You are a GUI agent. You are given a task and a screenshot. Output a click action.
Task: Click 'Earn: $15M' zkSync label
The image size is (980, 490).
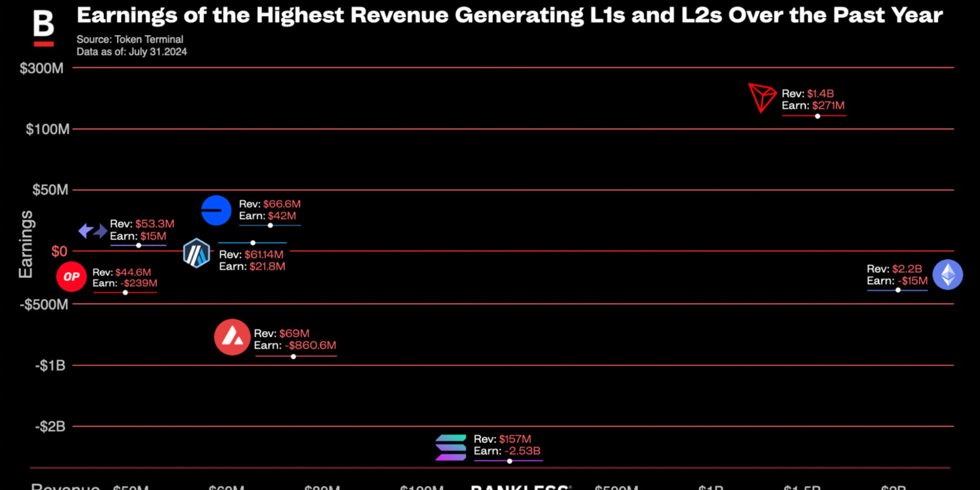pos(138,236)
